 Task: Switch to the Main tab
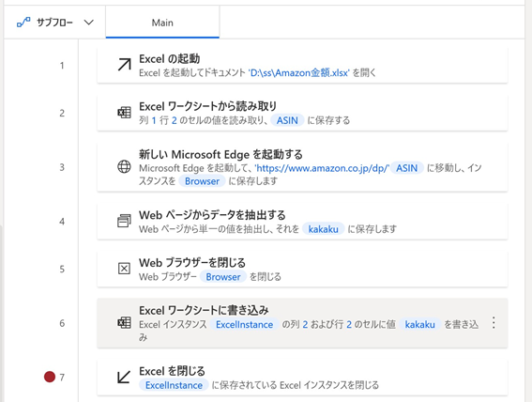(162, 23)
